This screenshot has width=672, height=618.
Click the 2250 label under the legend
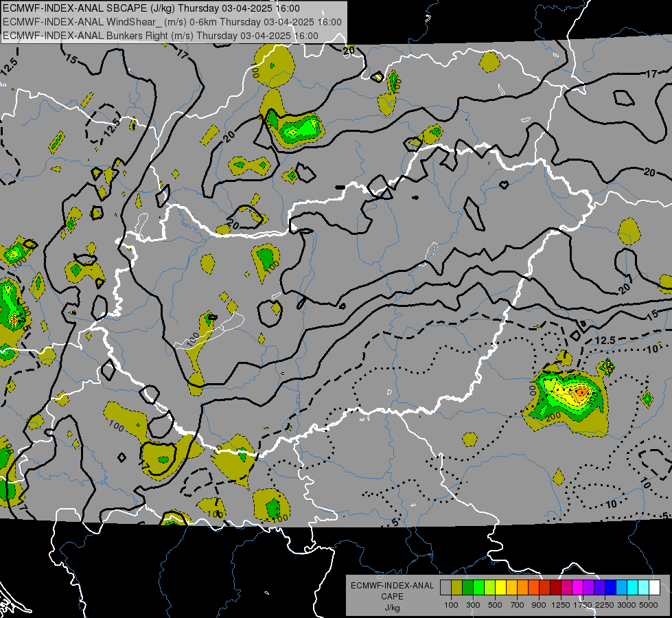point(604,605)
